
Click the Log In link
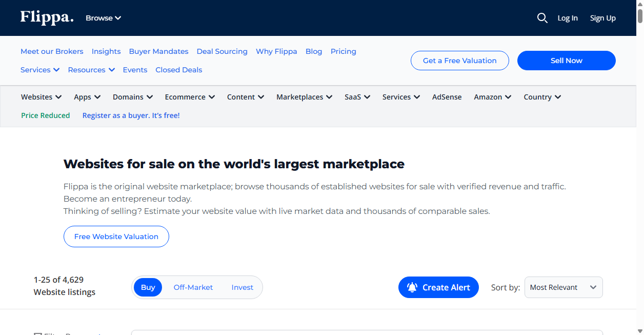(x=568, y=18)
